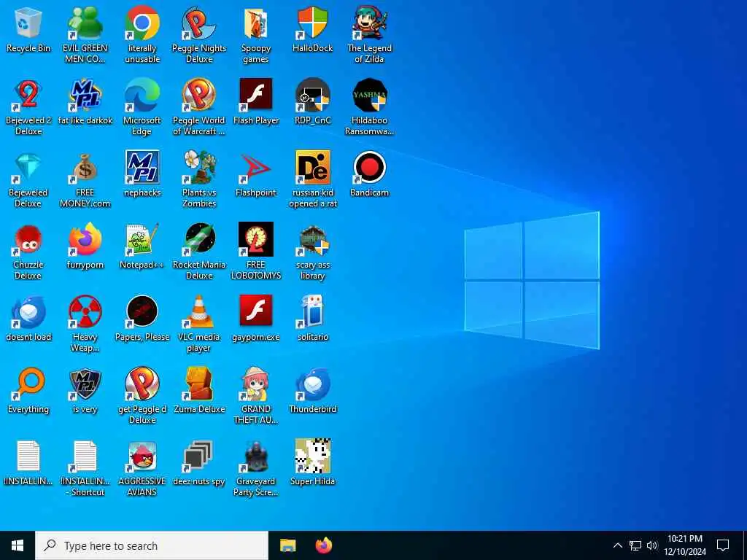
Task: Open the volume speaker tray icon
Action: (652, 545)
